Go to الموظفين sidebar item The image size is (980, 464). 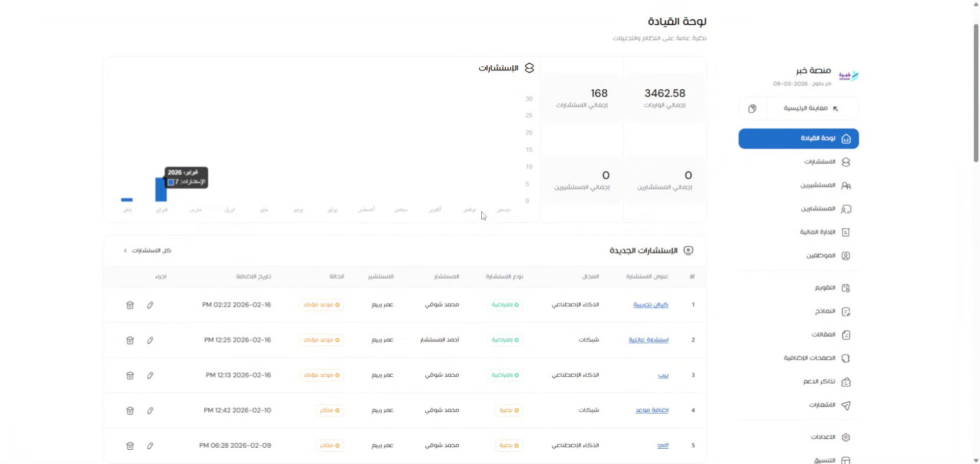coord(820,256)
